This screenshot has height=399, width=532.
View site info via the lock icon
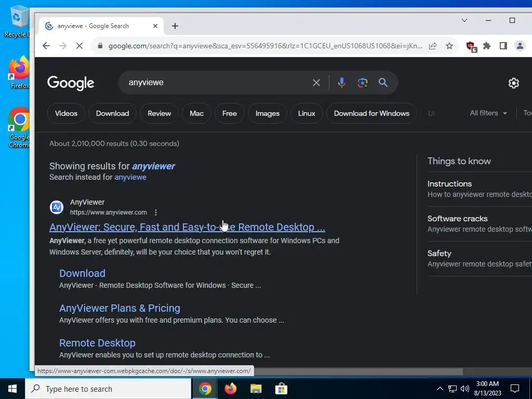(100, 46)
